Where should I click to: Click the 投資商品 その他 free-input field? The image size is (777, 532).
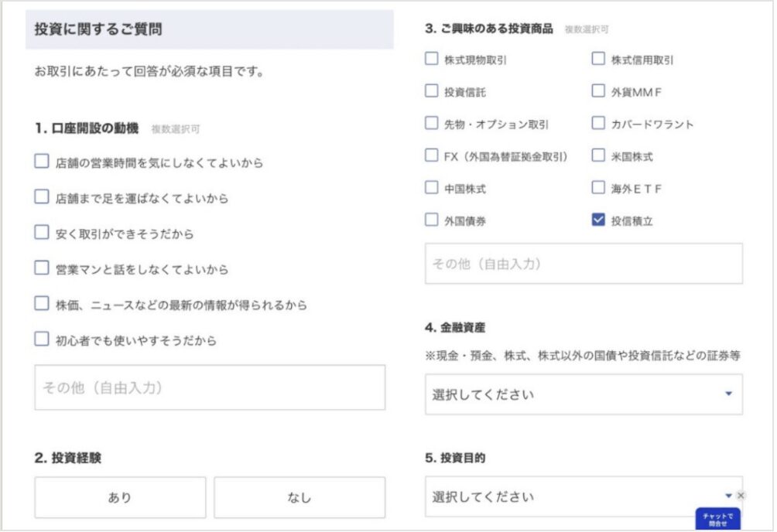(x=583, y=264)
